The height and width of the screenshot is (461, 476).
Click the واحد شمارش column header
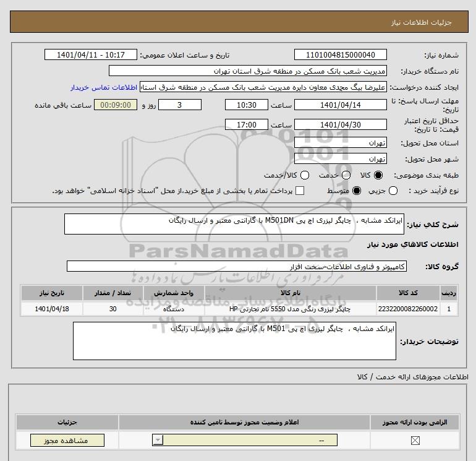tap(174, 293)
